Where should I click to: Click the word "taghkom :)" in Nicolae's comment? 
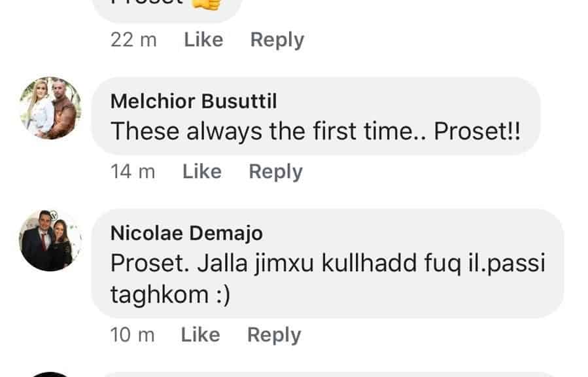pyautogui.click(x=170, y=295)
